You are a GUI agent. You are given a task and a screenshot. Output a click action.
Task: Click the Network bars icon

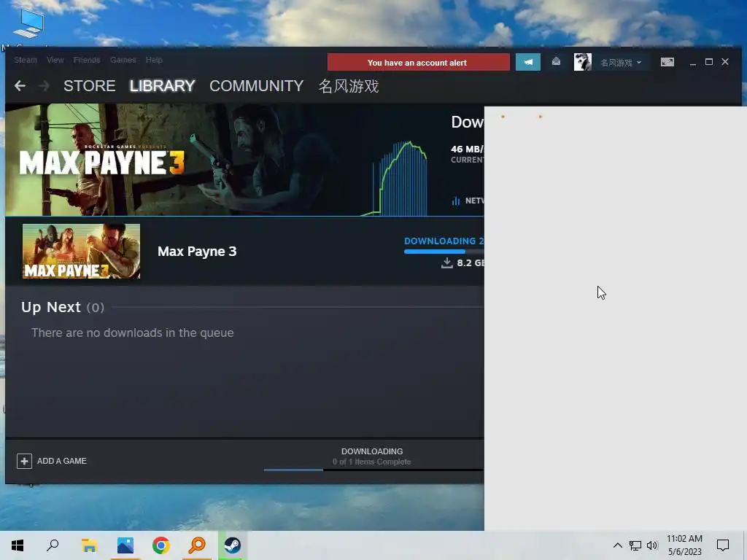click(456, 201)
